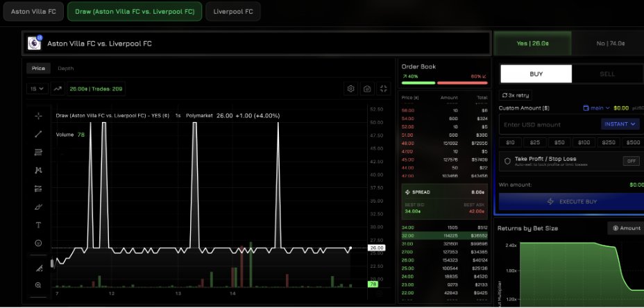Click the Enter USD amount field
644x308 pixels.
[x=550, y=124]
